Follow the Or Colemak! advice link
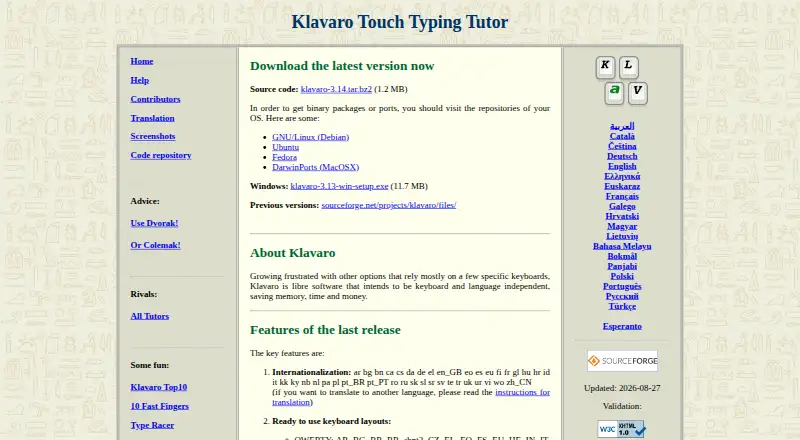800x440 pixels. 156,245
